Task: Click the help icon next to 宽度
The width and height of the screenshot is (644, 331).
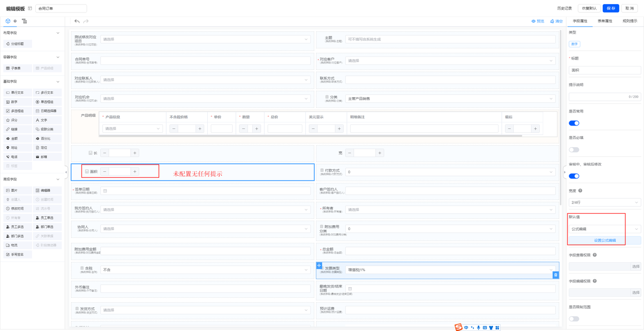Action: point(580,190)
